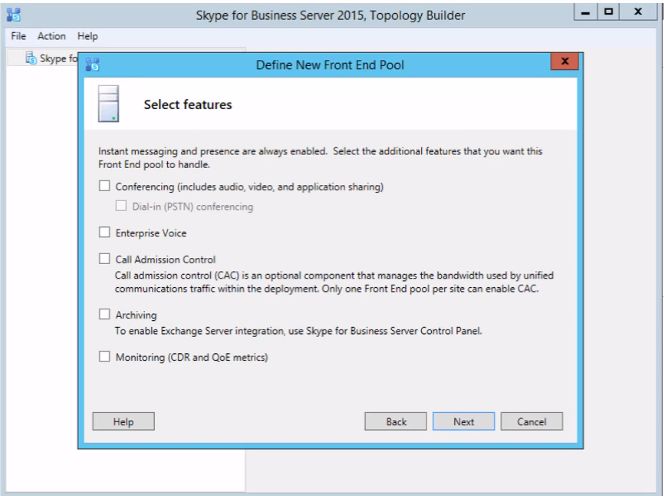The height and width of the screenshot is (496, 664).
Task: Click the 'Call admission control (CAC)' description text
Action: coord(334,282)
